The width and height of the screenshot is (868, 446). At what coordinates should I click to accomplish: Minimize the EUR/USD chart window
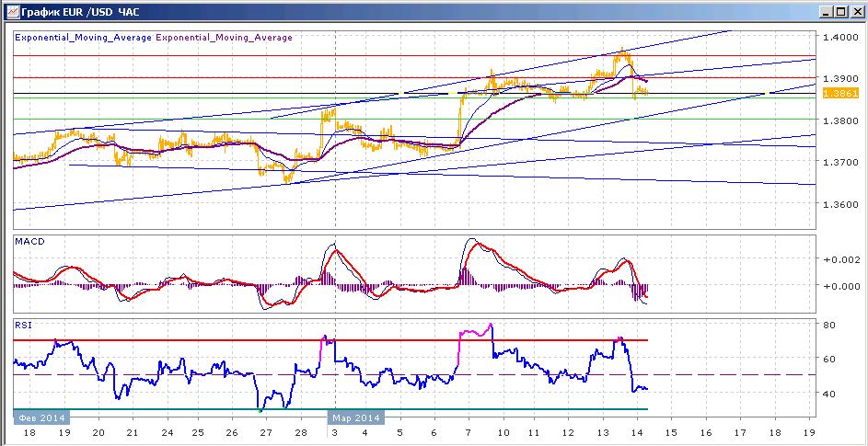click(x=827, y=11)
